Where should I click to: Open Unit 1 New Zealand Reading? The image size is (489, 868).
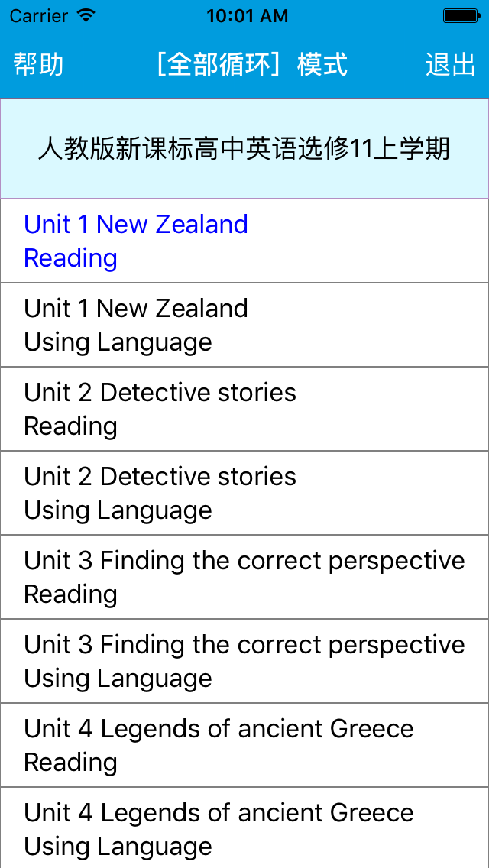244,241
